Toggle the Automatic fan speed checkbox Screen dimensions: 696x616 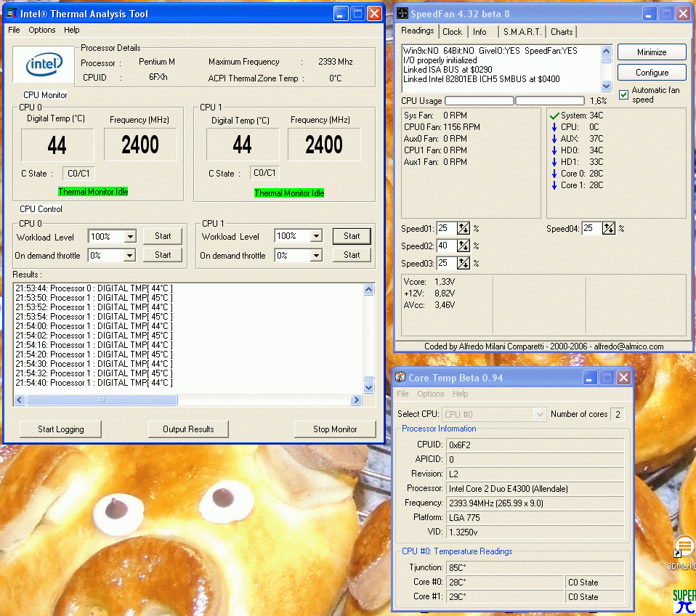pos(623,94)
